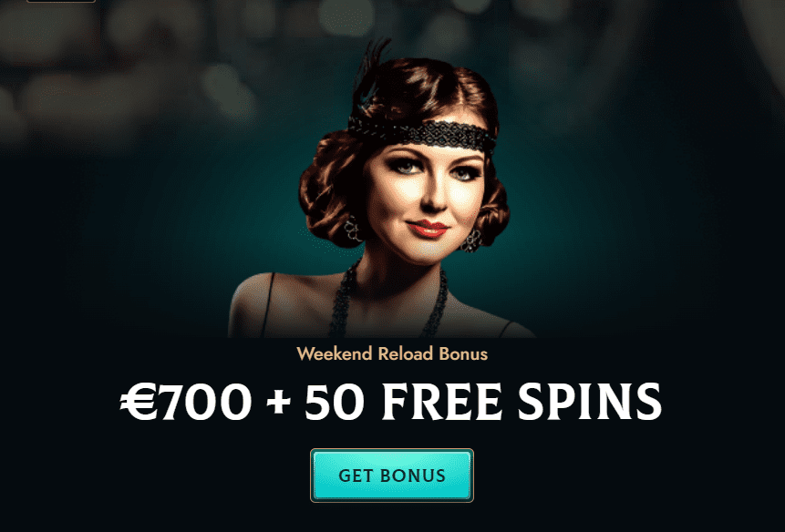Click the word Reload in the subtitle
Viewport: 785px width, 532px height.
tap(405, 353)
